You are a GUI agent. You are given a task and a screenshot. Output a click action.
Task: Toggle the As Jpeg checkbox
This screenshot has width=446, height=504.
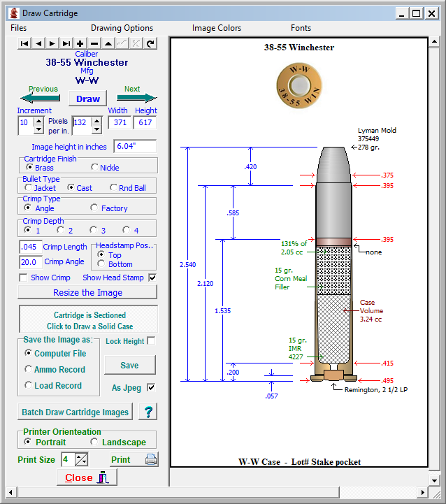(151, 387)
